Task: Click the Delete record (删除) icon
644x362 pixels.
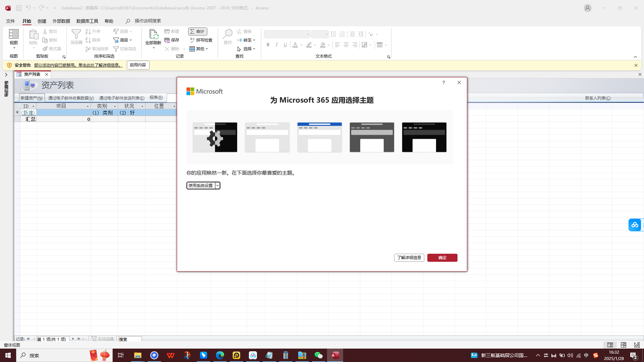Action: pyautogui.click(x=167, y=49)
